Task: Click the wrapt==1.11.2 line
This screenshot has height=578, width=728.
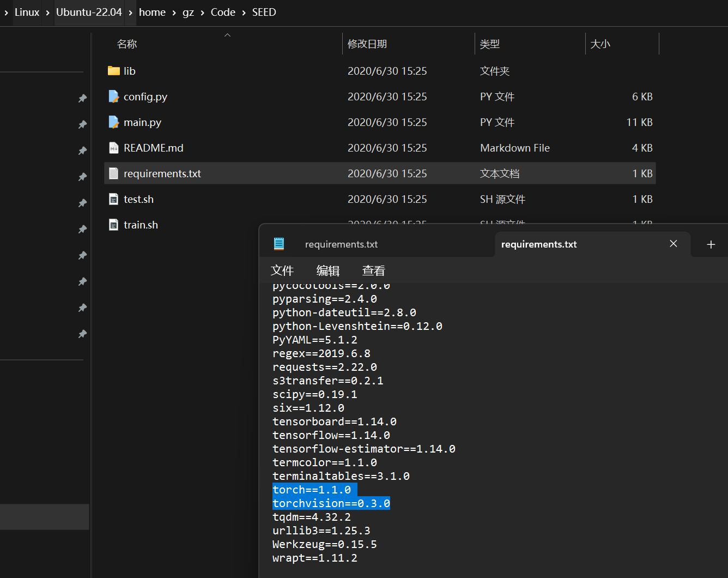Action: pos(315,558)
